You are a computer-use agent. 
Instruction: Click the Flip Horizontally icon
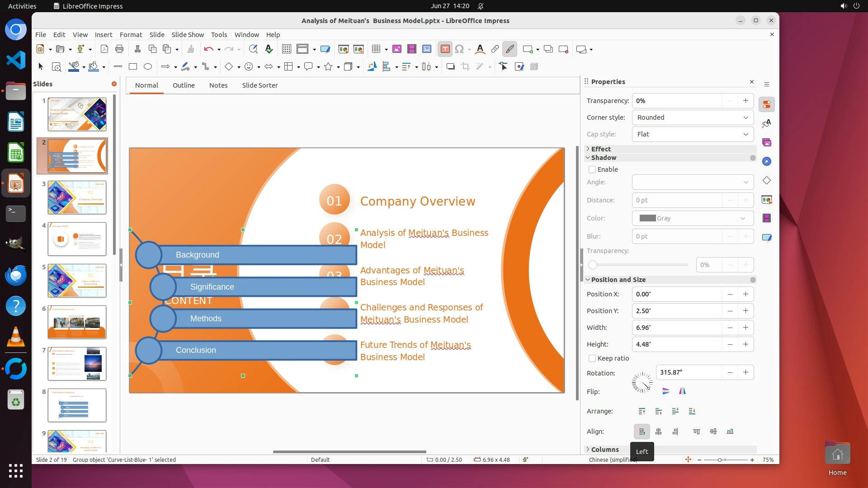pyautogui.click(x=682, y=391)
